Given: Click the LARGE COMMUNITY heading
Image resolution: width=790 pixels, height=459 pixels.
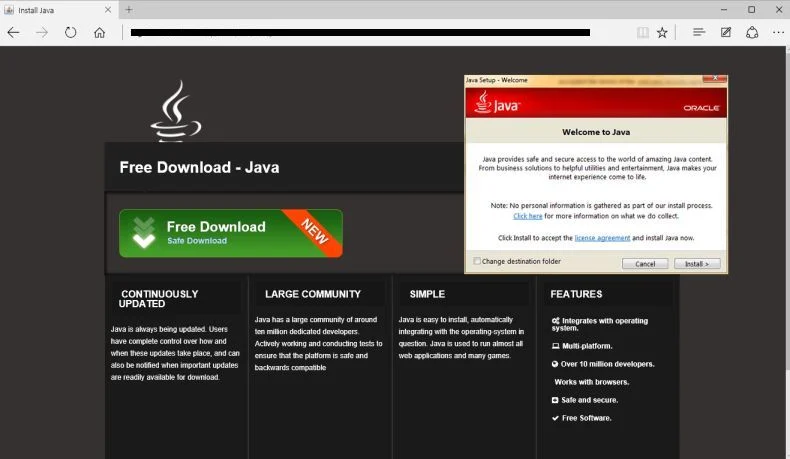Looking at the screenshot, I should (313, 294).
